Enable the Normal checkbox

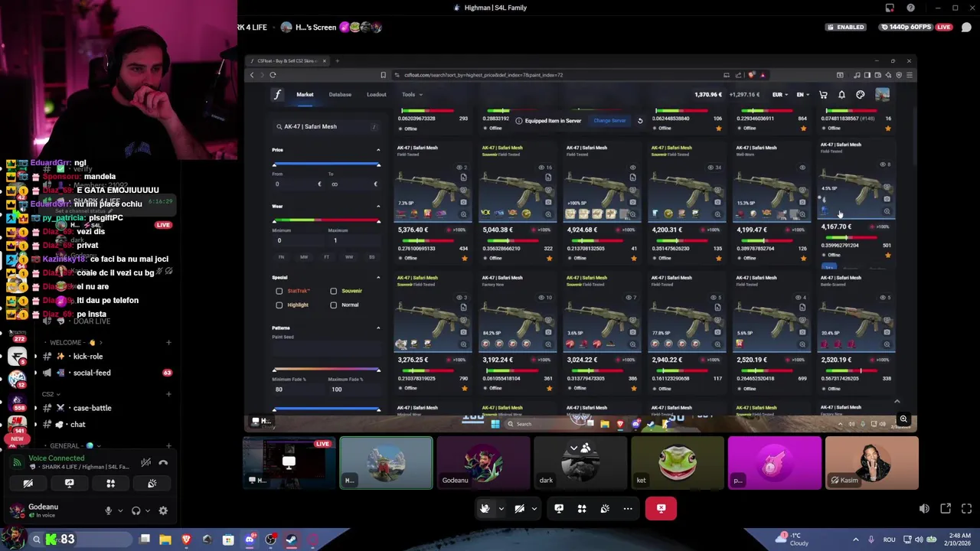click(x=334, y=305)
